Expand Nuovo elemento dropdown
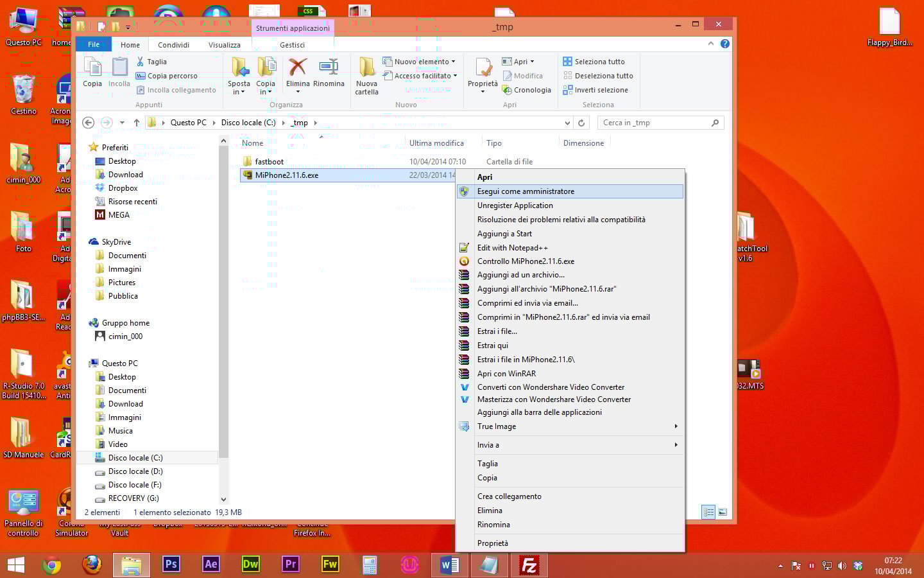924x578 pixels. tap(454, 62)
